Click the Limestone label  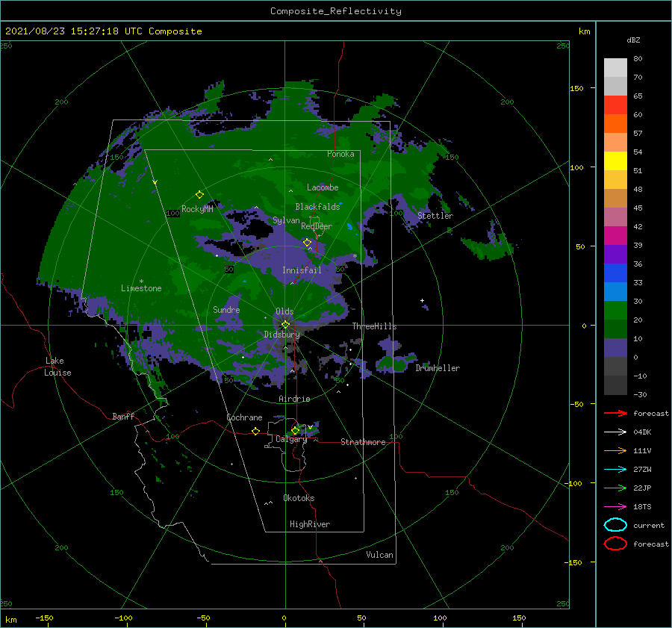click(x=141, y=288)
